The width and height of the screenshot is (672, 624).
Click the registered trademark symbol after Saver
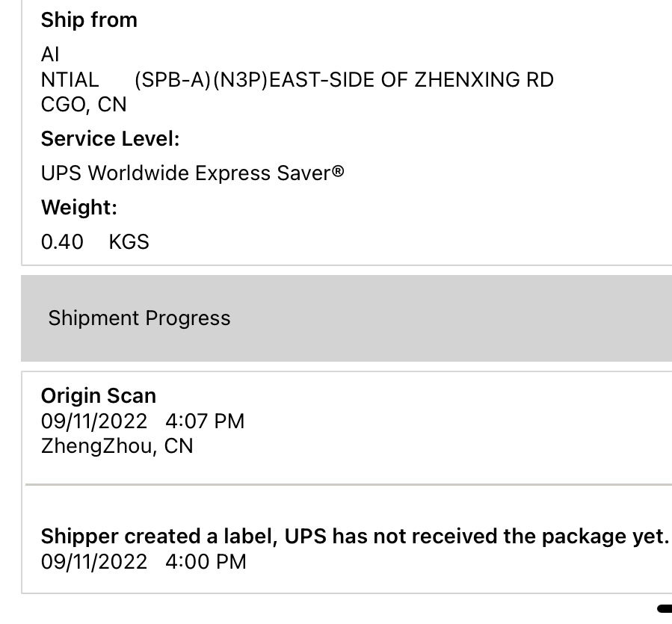(339, 171)
